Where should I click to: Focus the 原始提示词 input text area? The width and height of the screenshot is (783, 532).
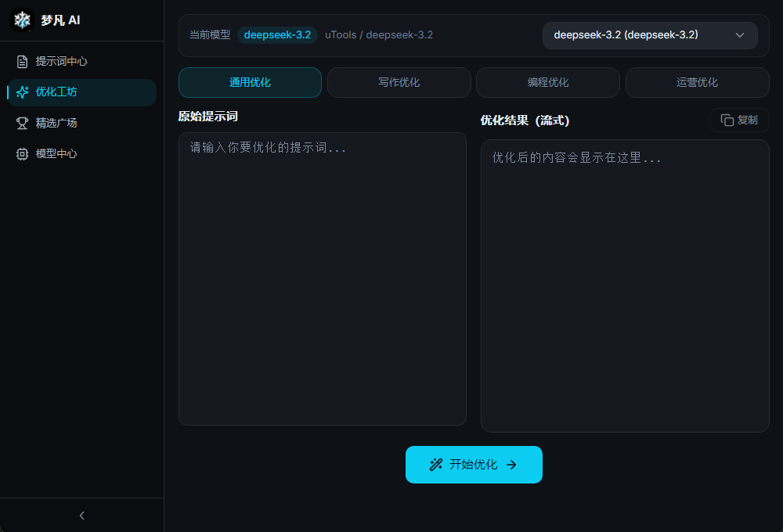tap(322, 279)
